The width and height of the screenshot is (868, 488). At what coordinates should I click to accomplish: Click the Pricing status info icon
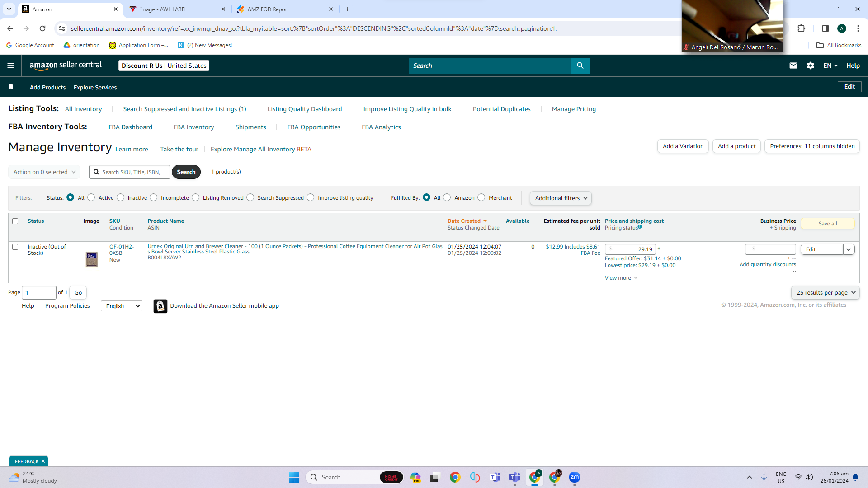click(640, 227)
